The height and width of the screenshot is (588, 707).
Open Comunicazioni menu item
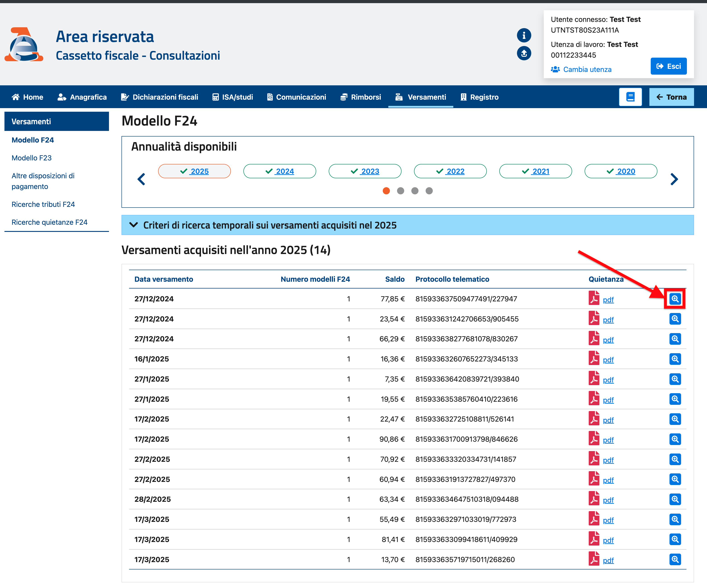coord(296,97)
